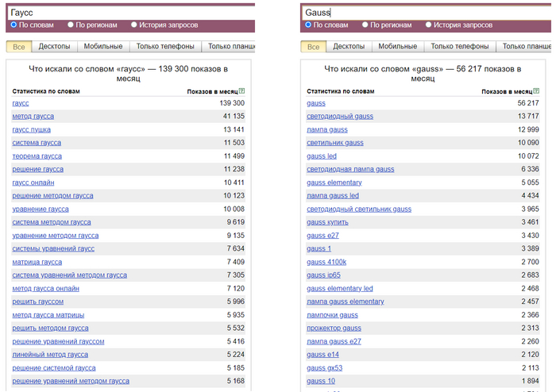
Task: Click the «gauss 4100k» keyword link
Action: (326, 261)
